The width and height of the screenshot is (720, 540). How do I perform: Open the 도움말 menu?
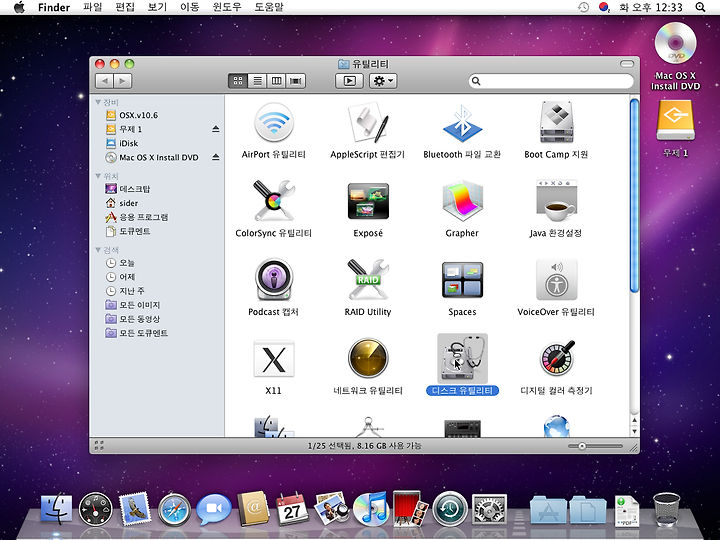coord(269,7)
